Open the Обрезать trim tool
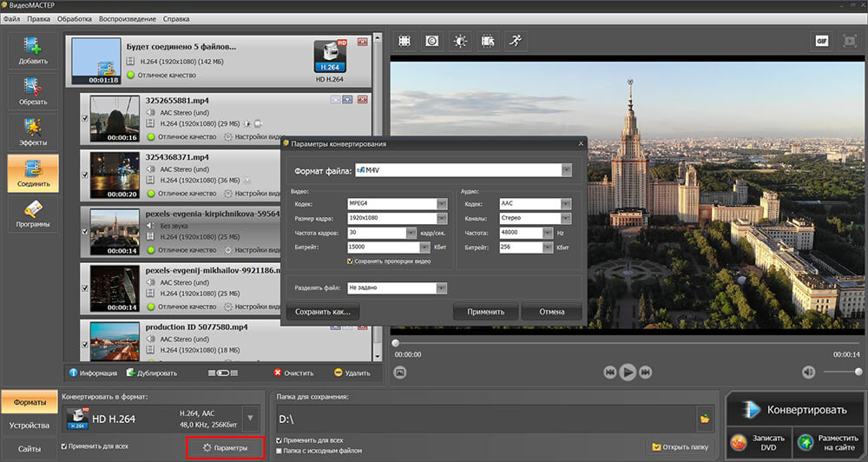Viewport: 868px width, 462px height. (33, 91)
